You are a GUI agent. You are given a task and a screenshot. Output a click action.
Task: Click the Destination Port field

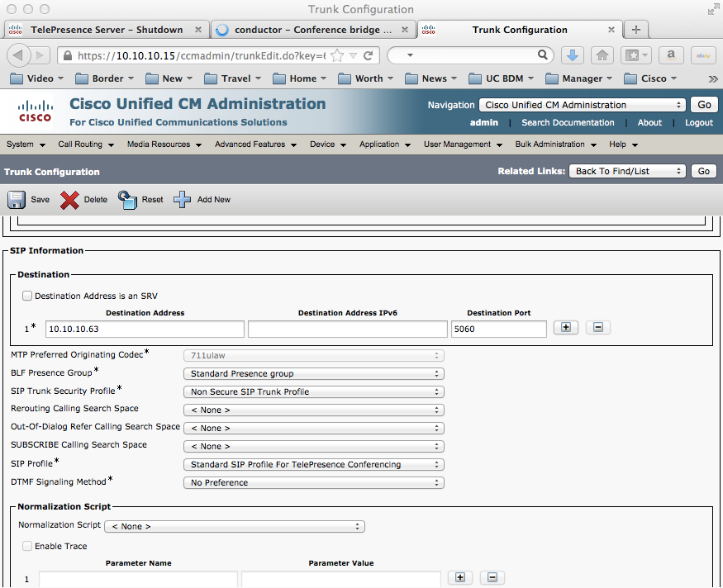coord(499,329)
